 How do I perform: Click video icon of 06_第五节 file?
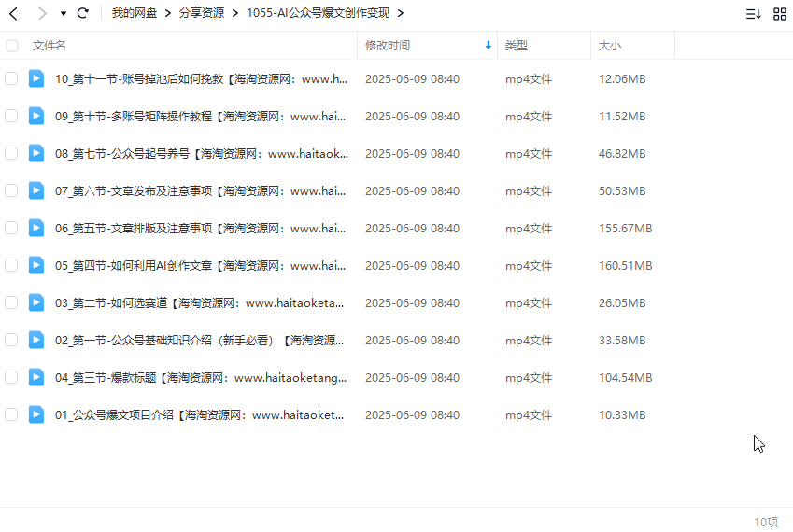36,228
